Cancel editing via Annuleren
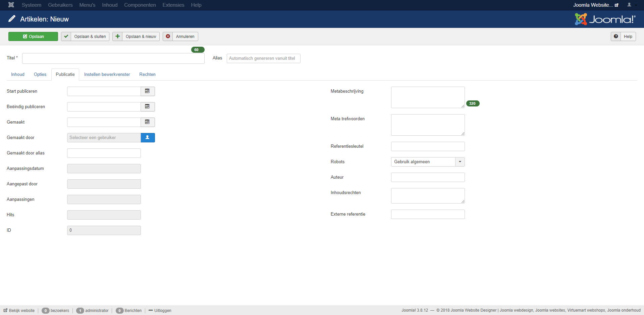 (x=180, y=36)
